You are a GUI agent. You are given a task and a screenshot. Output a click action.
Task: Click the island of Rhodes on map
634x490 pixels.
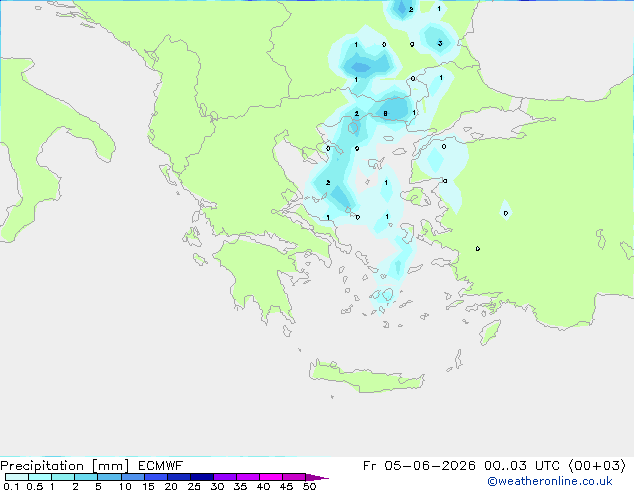click(490, 332)
